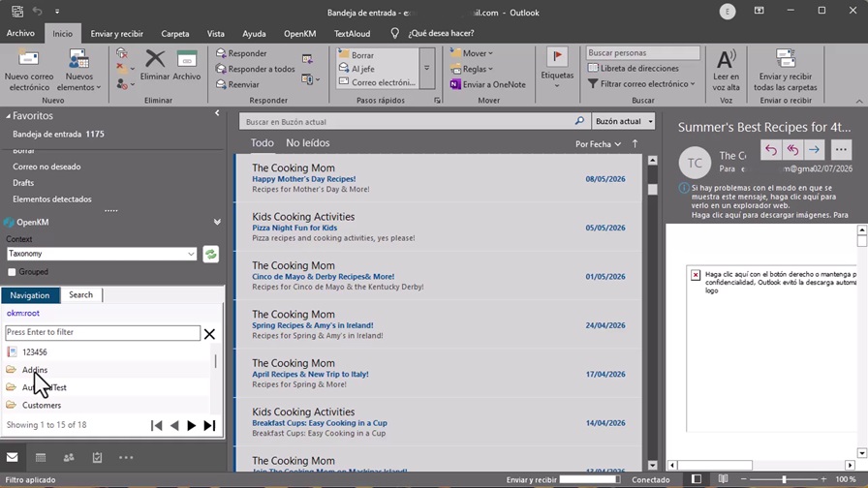This screenshot has width=868, height=488.
Task: Select Bandeja de entrada 1175 folder
Action: (x=58, y=134)
